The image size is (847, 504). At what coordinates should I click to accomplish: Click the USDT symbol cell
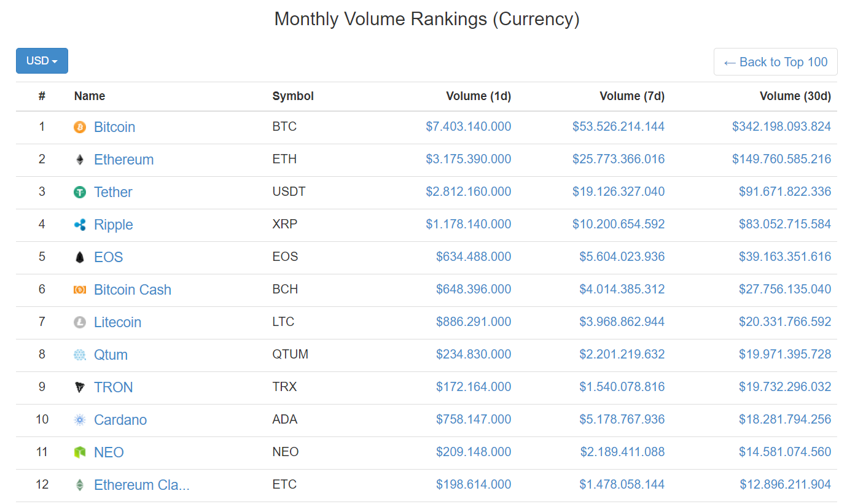point(289,192)
